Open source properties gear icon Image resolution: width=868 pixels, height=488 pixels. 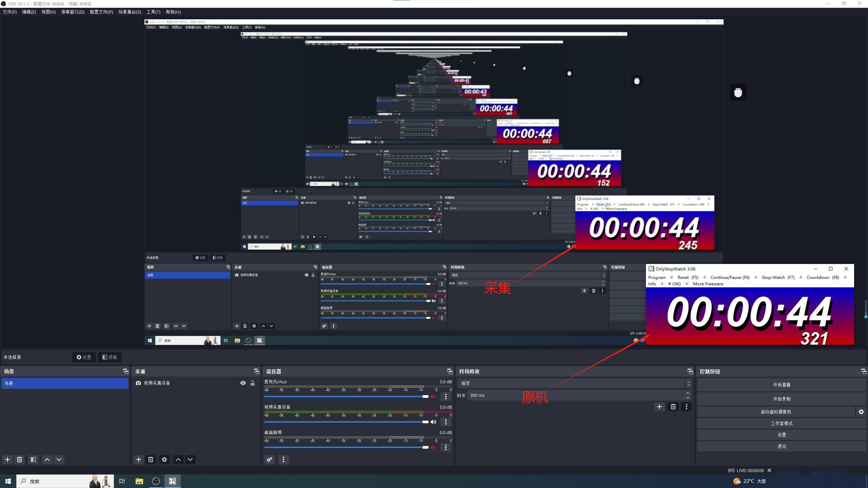[164, 460]
